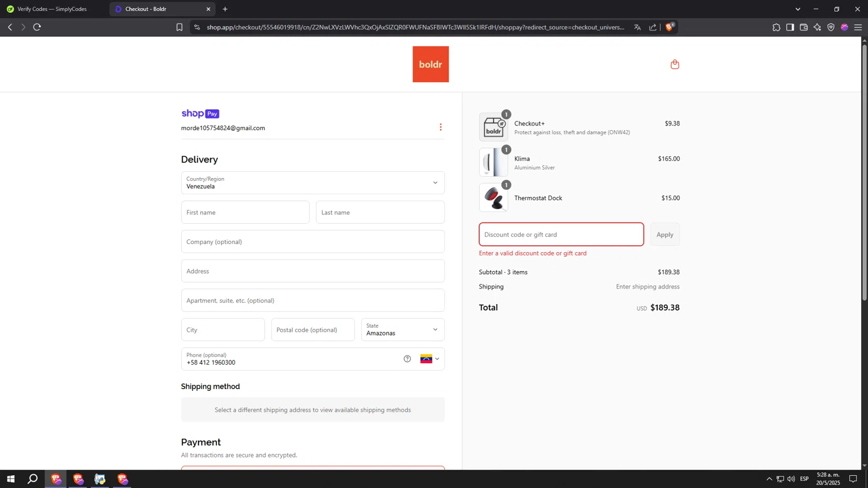Viewport: 868px width, 488px height.
Task: Click the Company (optional) field
Action: [313, 242]
